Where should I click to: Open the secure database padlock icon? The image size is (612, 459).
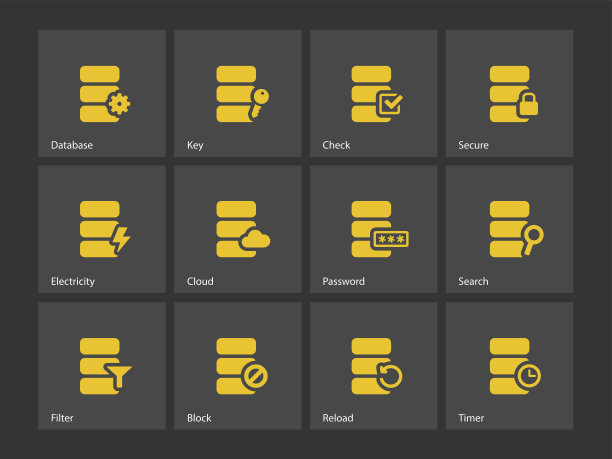pyautogui.click(x=513, y=94)
